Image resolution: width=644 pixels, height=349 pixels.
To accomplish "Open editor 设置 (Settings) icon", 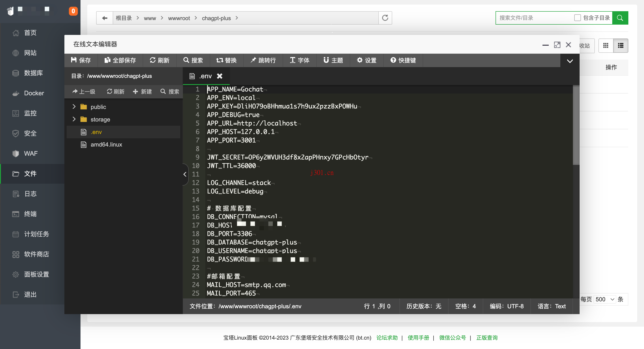I will [x=366, y=60].
